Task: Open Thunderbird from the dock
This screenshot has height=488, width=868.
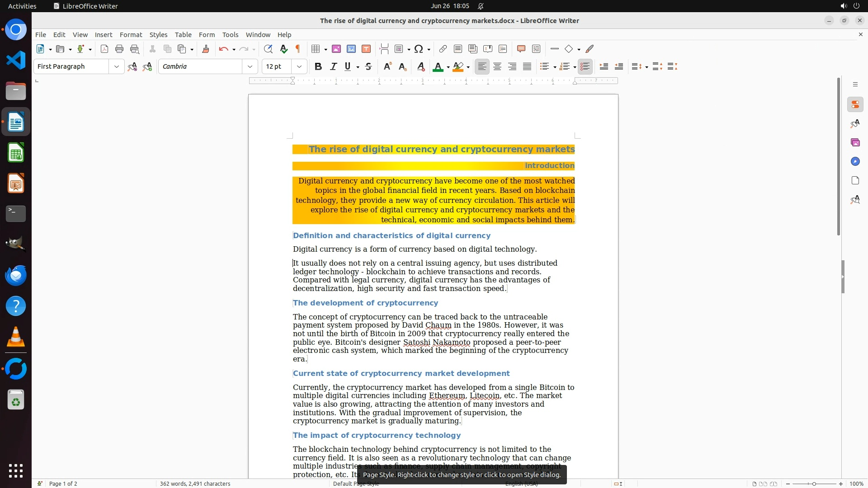Action: pyautogui.click(x=16, y=276)
